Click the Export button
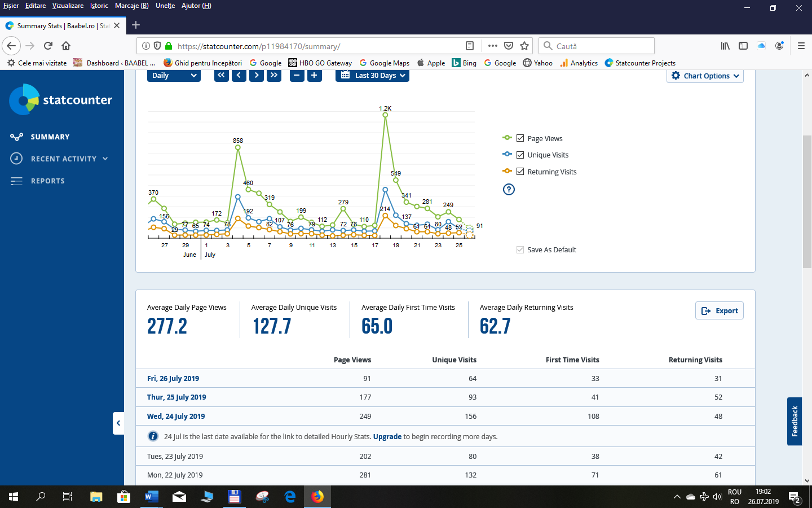812x508 pixels. (x=719, y=310)
